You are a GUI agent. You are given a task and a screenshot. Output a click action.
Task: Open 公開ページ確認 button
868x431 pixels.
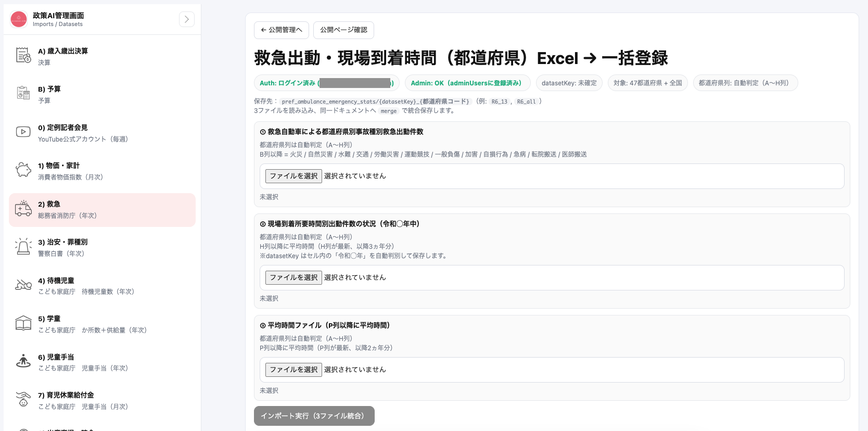[343, 30]
